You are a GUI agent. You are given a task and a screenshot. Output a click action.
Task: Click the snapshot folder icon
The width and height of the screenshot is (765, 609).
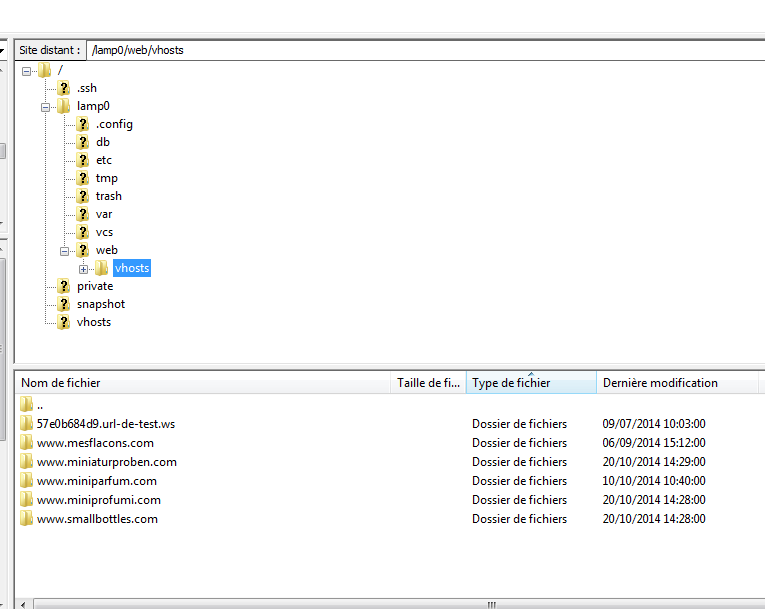(63, 304)
